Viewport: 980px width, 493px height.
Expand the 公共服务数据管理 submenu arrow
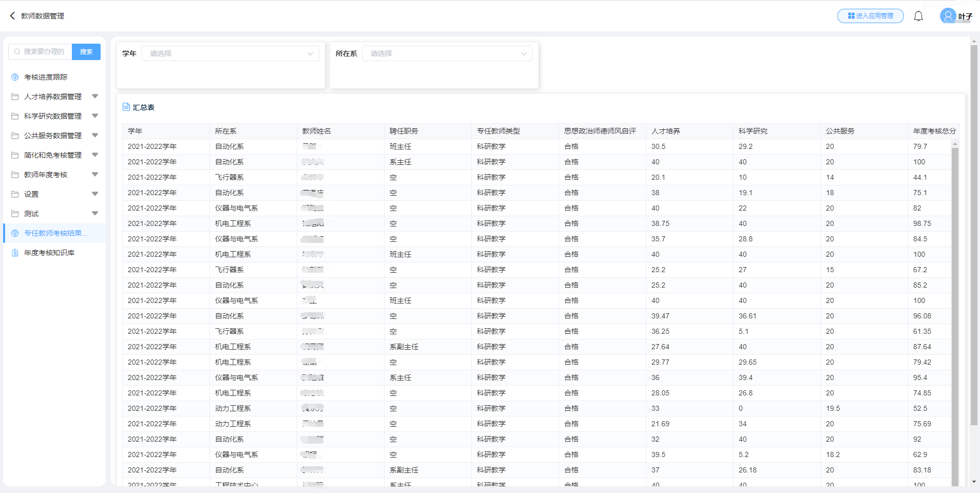point(95,136)
